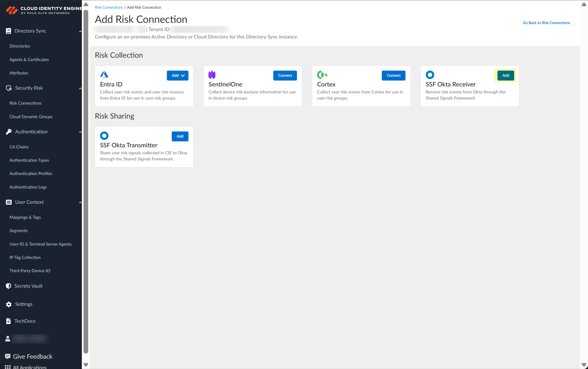Open Risk Connections in the sidebar
588x369 pixels.
click(25, 103)
